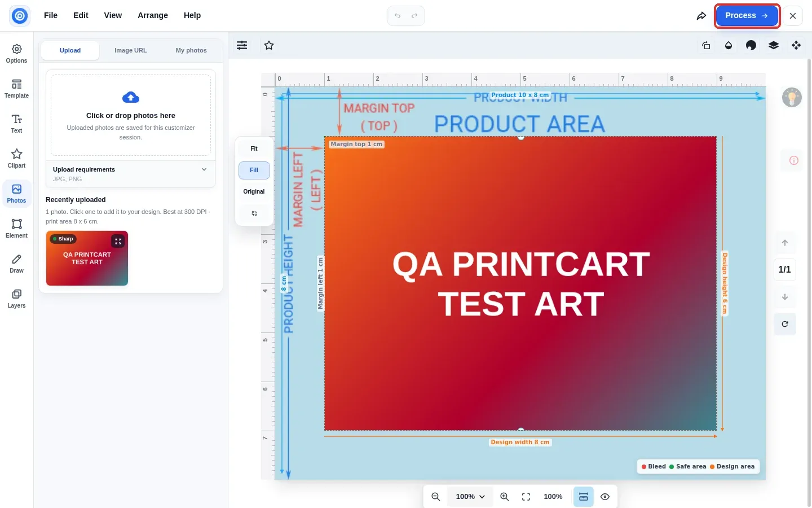The width and height of the screenshot is (812, 508).
Task: Select the Fit image mode
Action: [x=254, y=149]
